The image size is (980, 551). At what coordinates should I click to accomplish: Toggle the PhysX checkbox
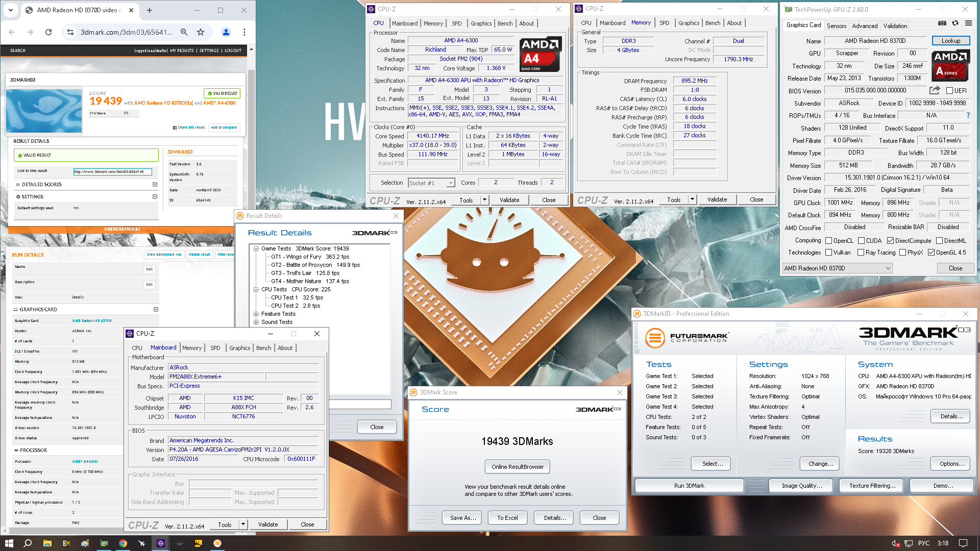pos(902,253)
